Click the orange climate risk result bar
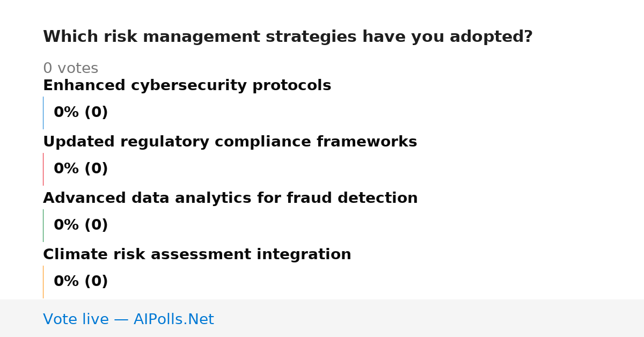This screenshot has height=337, width=644. coord(43,282)
